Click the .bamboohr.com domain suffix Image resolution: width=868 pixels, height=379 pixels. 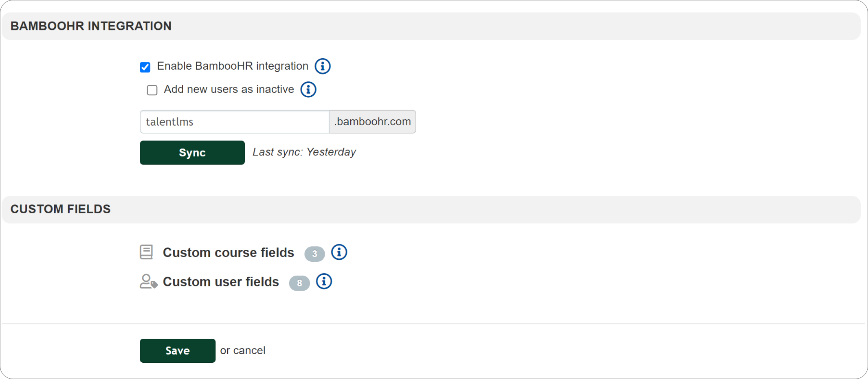(x=372, y=122)
